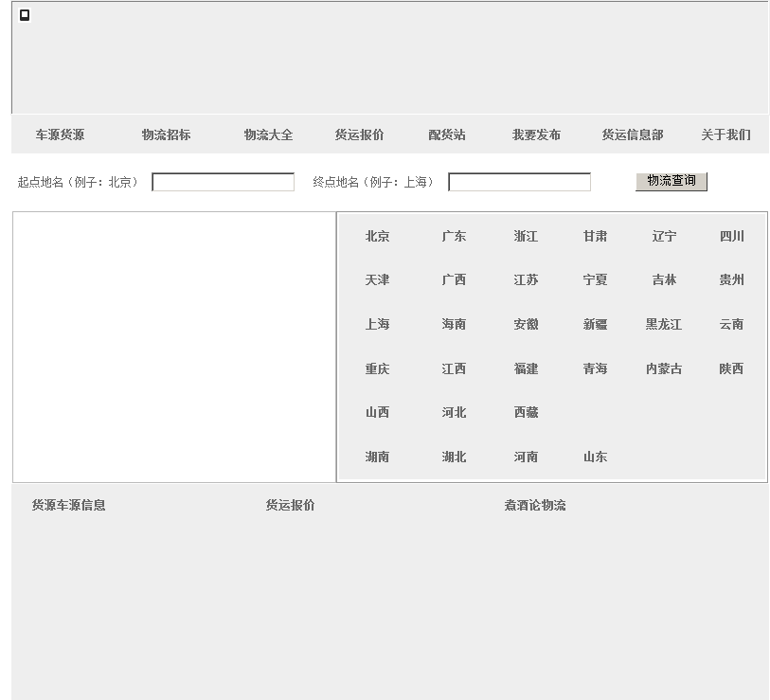Screen dimensions: 770x700
Task: Open the 车源货源 menu item
Action: 60,135
